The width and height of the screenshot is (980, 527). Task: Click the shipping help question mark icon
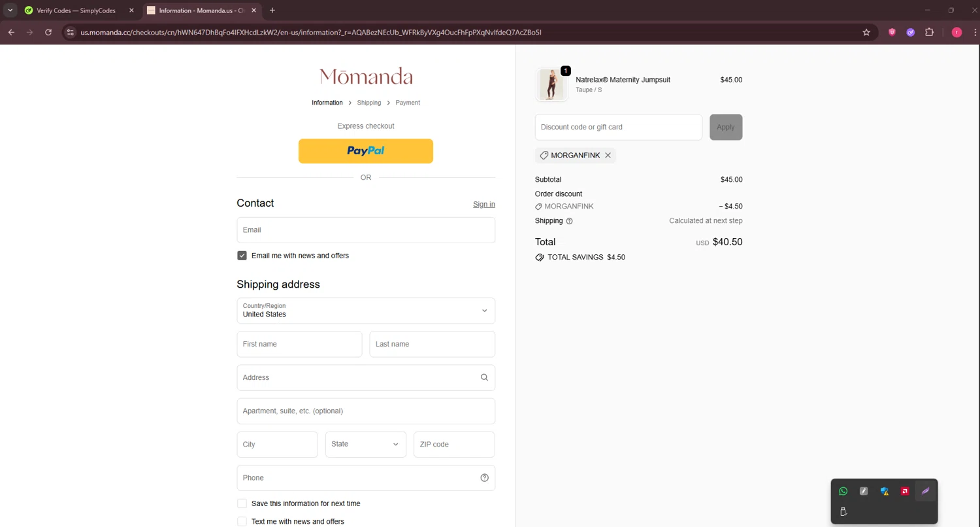pos(569,221)
